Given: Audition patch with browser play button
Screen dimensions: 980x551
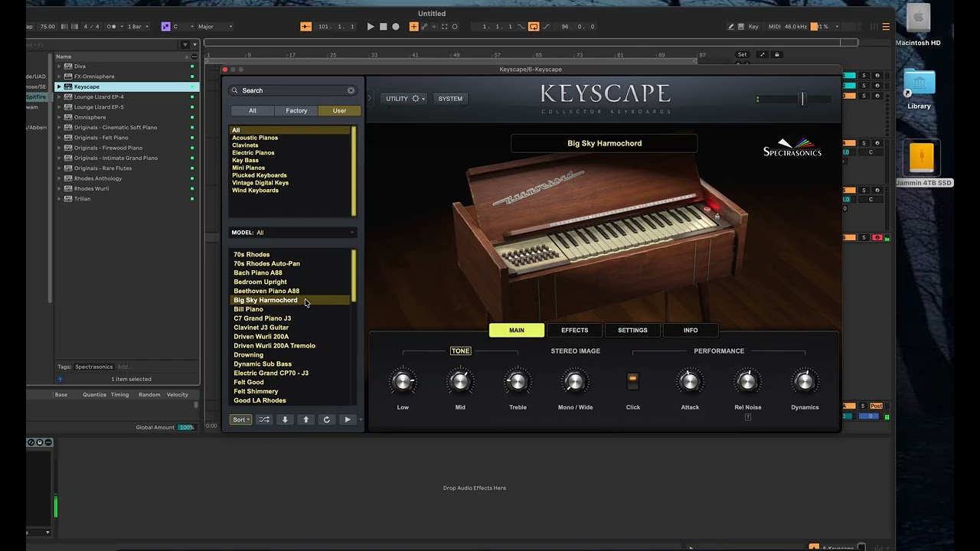Looking at the screenshot, I should (348, 419).
